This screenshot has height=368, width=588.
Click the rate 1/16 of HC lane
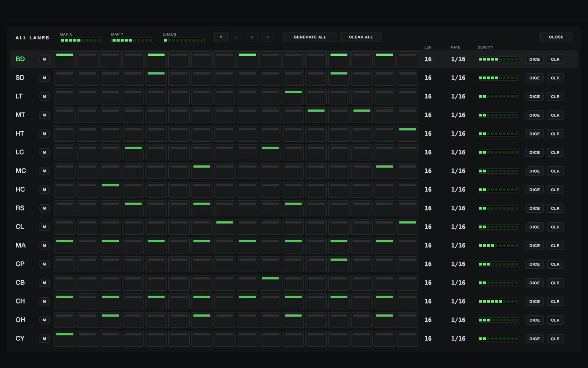click(x=458, y=190)
